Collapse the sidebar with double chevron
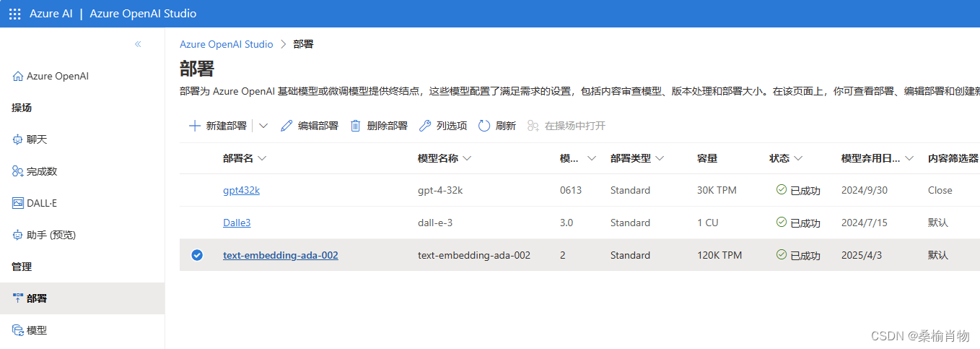Viewport: 980px width, 349px height. point(138,44)
